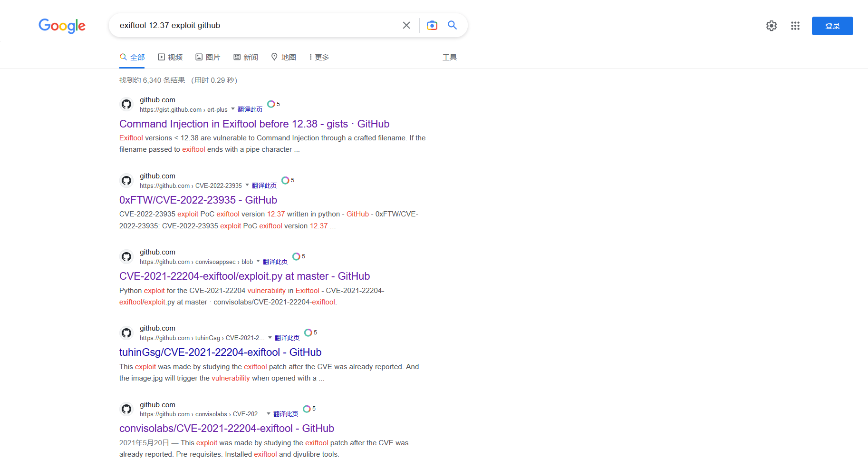
Task: Open 'convisolabs/CVE-2021-22204-exiftool' result
Action: pos(227,428)
